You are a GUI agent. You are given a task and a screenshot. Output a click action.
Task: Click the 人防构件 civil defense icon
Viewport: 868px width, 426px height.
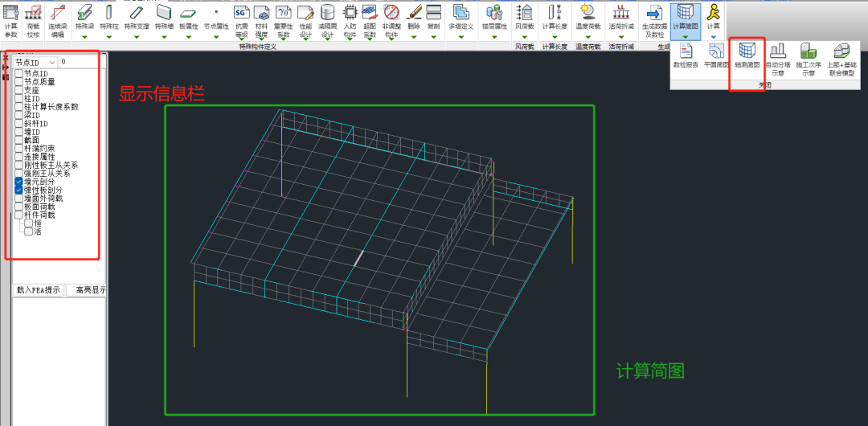pyautogui.click(x=350, y=12)
